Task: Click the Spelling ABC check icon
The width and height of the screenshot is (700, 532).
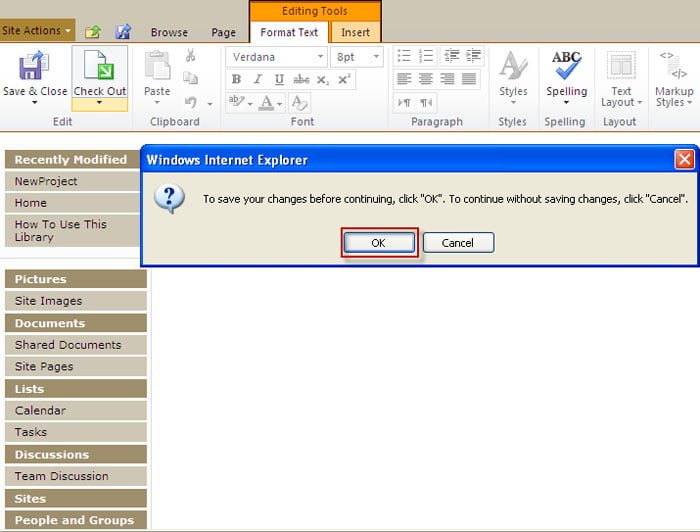Action: (566, 65)
